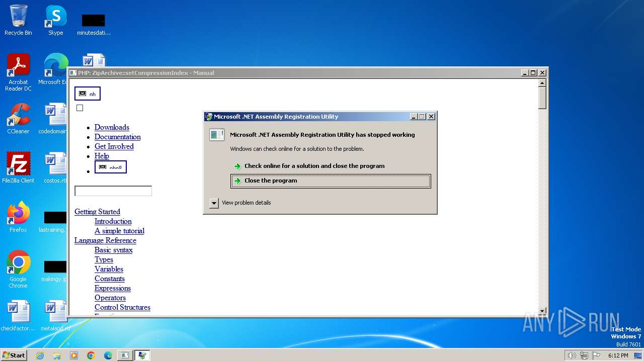Image resolution: width=644 pixels, height=362 pixels.
Task: Open the metaland.rtf document icon
Action: [55, 316]
